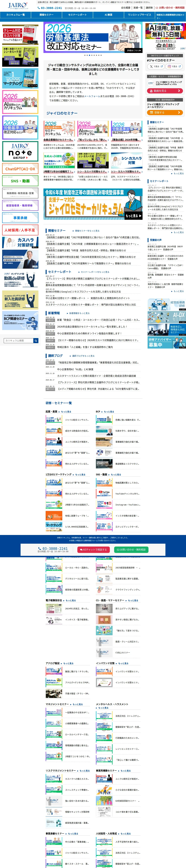Select the AI事業 navigation item
This screenshot has width=186, height=868.
point(108,15)
